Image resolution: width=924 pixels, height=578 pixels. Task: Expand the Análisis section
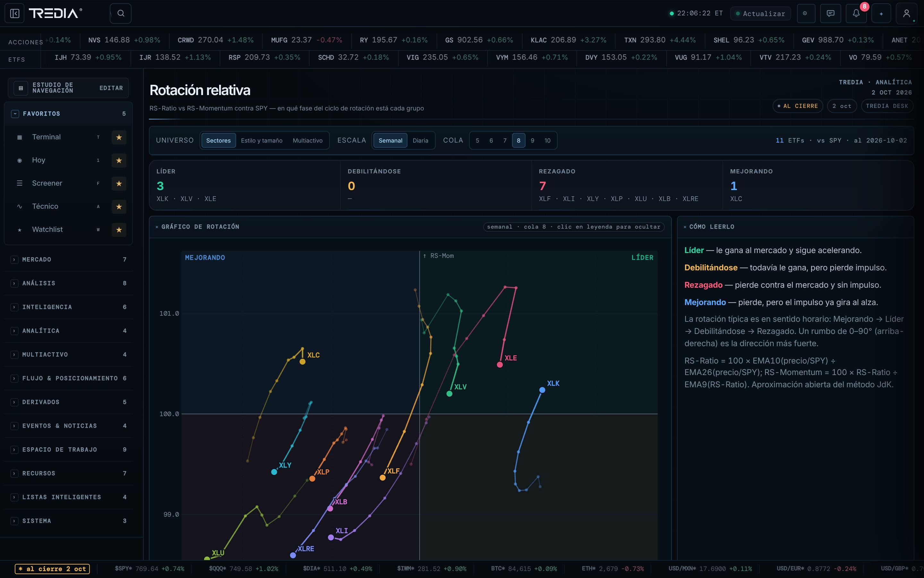point(68,283)
